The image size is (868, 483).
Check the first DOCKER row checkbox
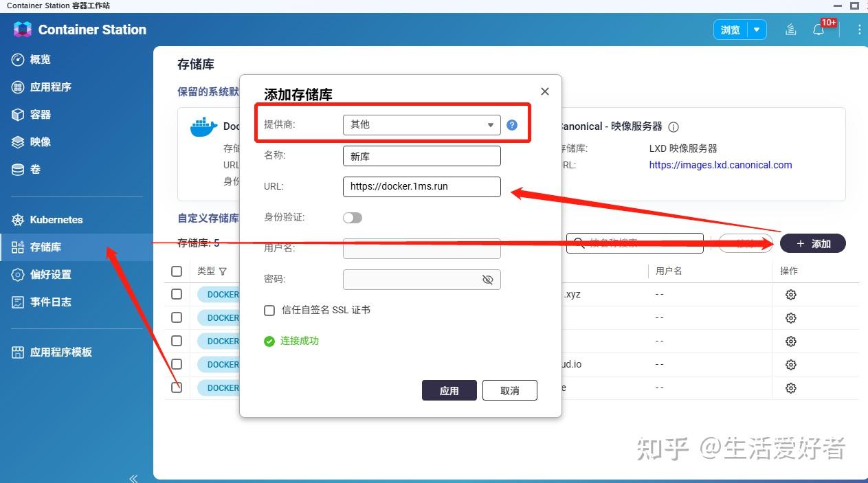tap(177, 294)
